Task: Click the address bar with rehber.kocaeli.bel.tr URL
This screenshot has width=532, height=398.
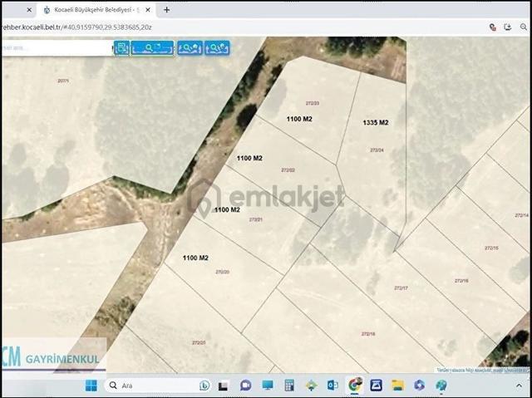Action: [x=76, y=27]
